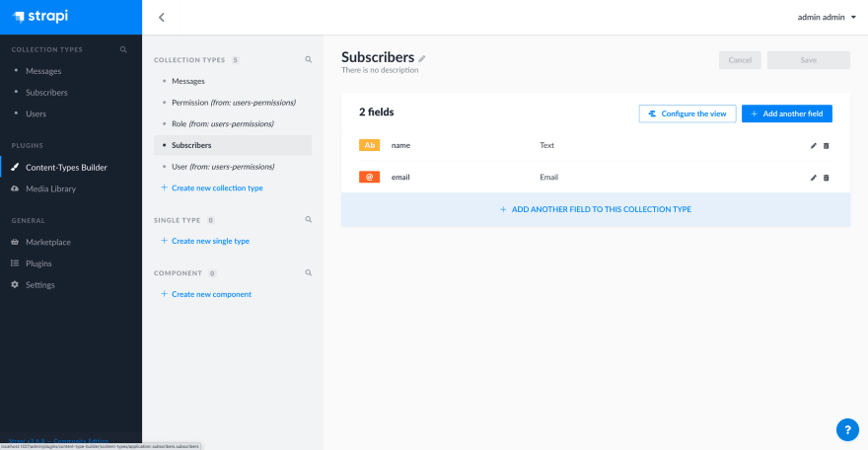The width and height of the screenshot is (868, 450).
Task: Click Create new single type
Action: [x=205, y=241]
